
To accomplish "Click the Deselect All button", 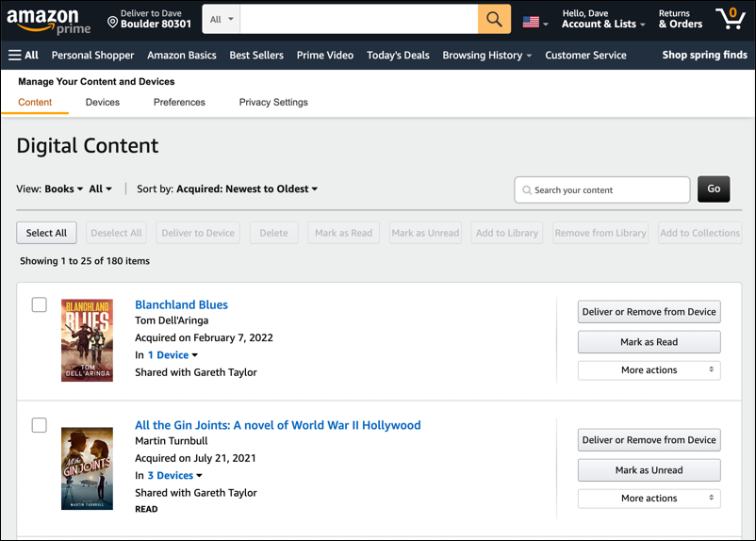I will [116, 233].
